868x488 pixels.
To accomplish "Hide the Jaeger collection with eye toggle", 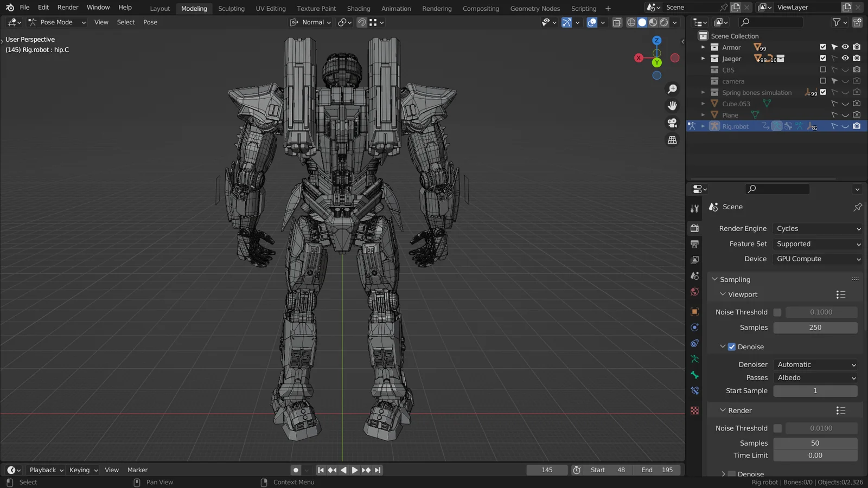I will click(845, 59).
